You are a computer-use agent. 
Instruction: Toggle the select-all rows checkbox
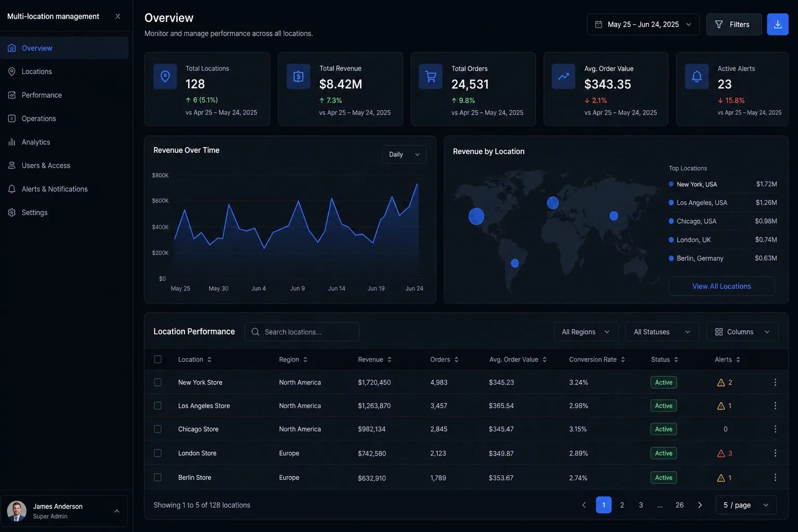[x=158, y=360]
